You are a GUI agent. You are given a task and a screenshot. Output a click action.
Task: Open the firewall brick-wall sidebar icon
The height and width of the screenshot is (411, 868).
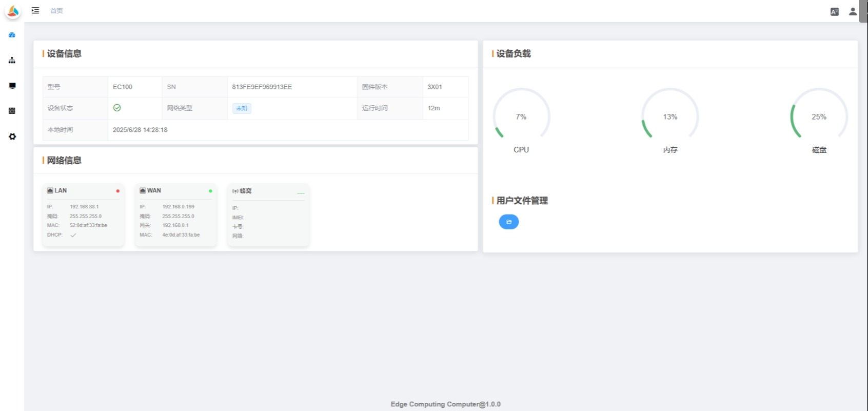point(12,111)
